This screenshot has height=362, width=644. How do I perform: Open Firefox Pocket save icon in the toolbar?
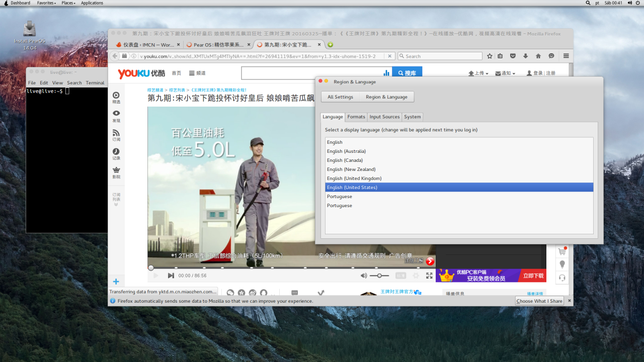[x=513, y=56]
